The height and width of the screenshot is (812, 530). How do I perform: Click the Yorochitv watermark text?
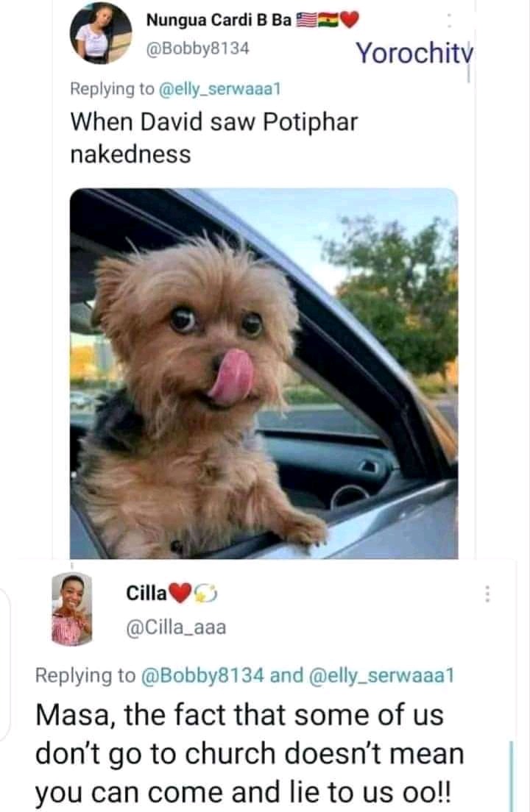click(x=414, y=53)
